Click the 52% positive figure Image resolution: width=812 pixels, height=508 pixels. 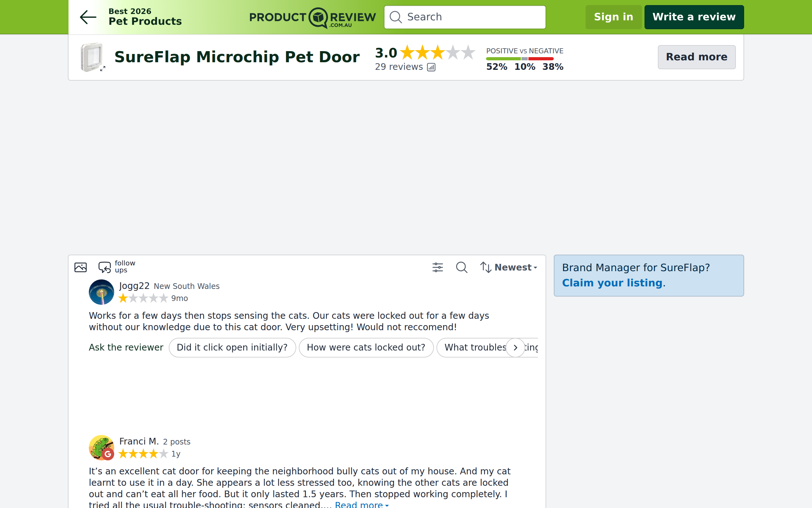point(497,67)
